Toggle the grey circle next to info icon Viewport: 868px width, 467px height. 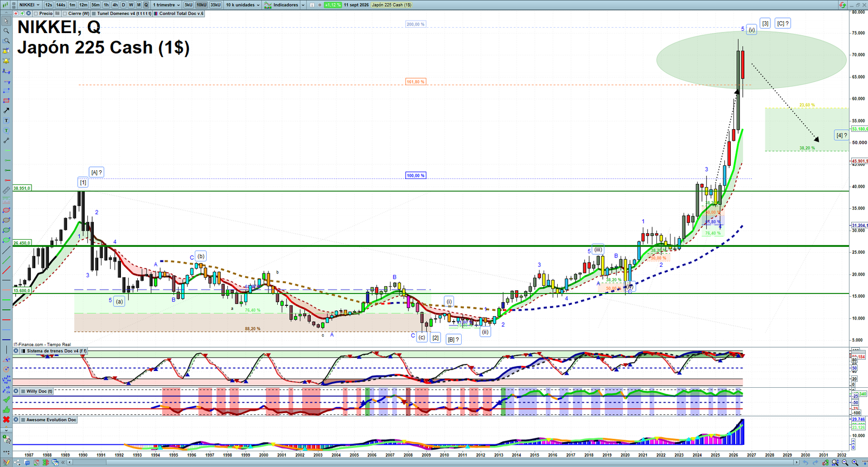(320, 5)
